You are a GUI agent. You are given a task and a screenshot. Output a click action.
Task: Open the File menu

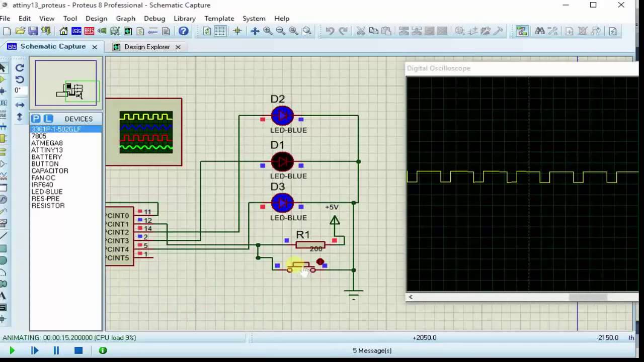pos(5,19)
